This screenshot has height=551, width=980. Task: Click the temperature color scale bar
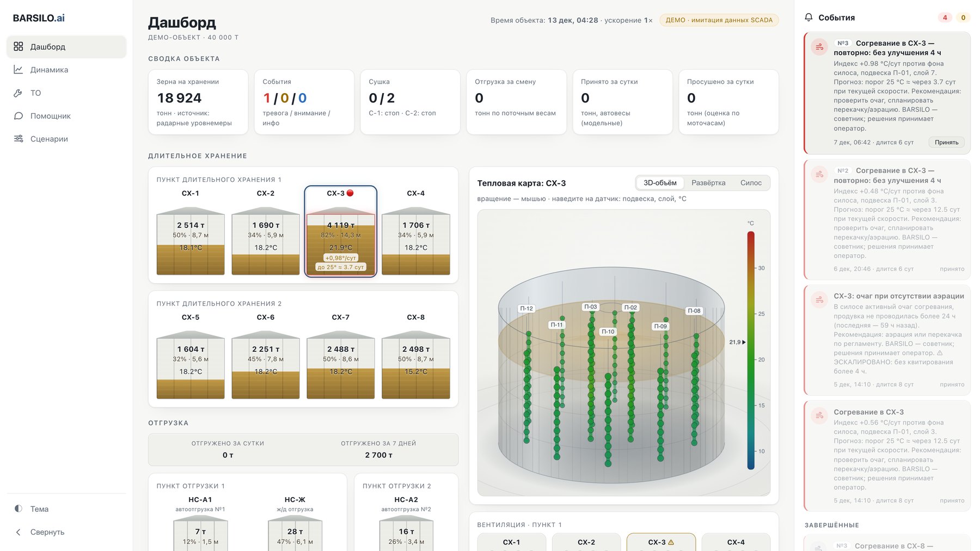pos(751,350)
